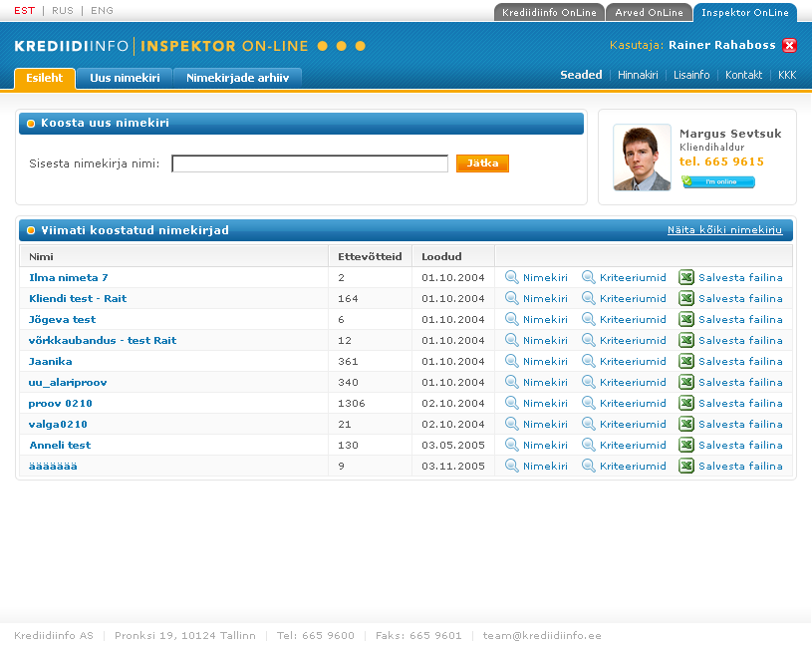Click the Excel icon in the valga0210 row
This screenshot has height=648, width=812.
686,425
